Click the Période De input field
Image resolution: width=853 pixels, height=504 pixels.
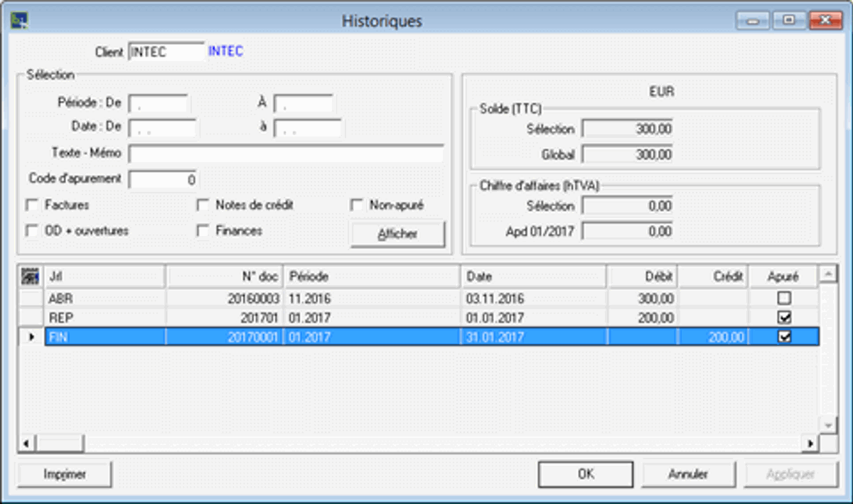click(159, 103)
